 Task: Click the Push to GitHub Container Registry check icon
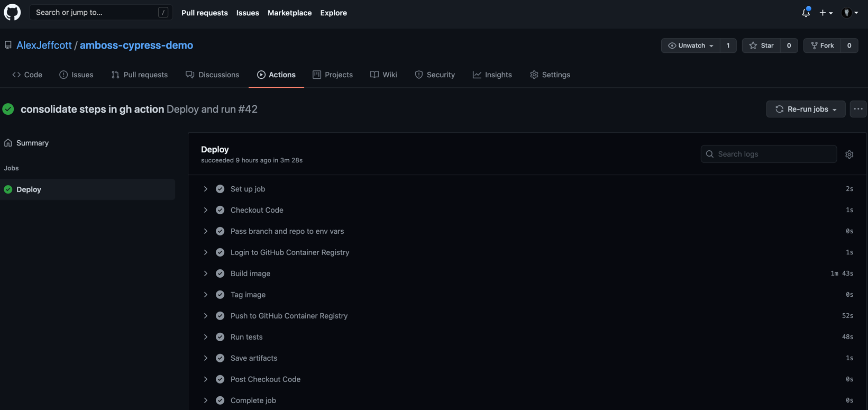pos(220,316)
